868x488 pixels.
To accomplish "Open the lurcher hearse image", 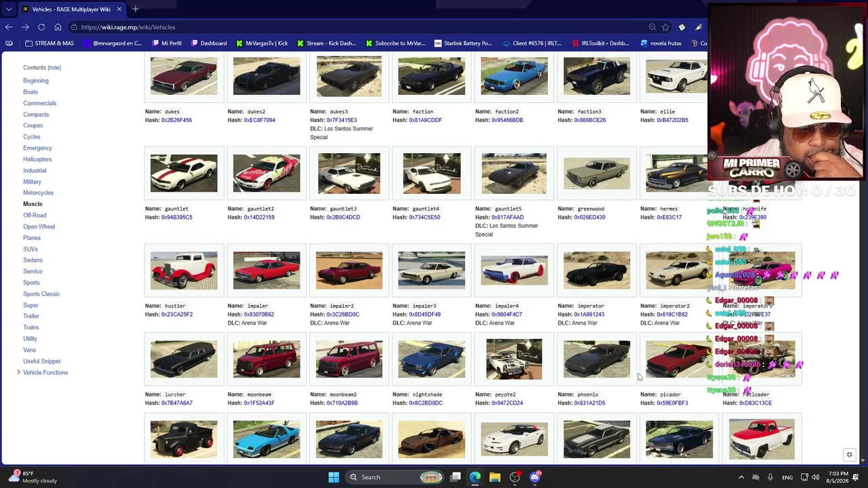I will point(184,359).
